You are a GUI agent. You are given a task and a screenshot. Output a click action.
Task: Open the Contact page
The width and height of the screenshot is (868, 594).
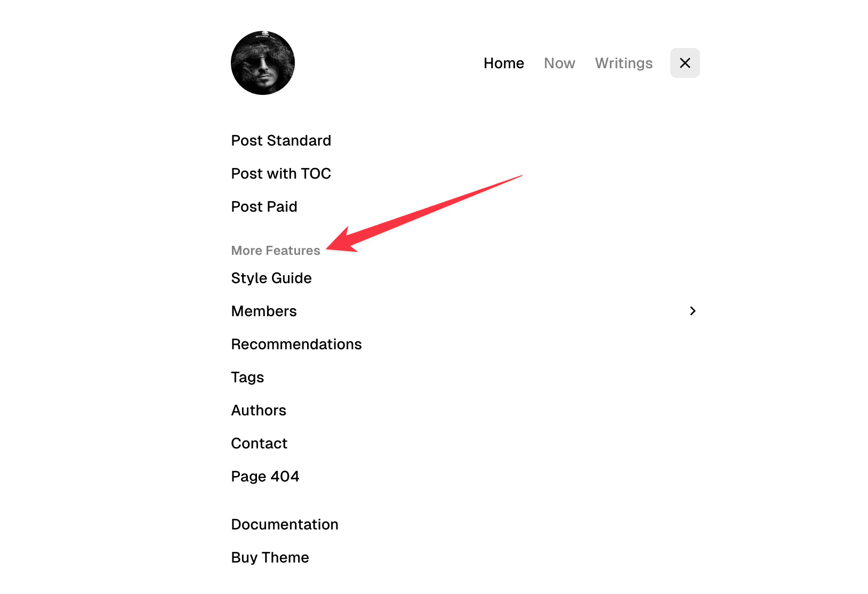(x=259, y=443)
